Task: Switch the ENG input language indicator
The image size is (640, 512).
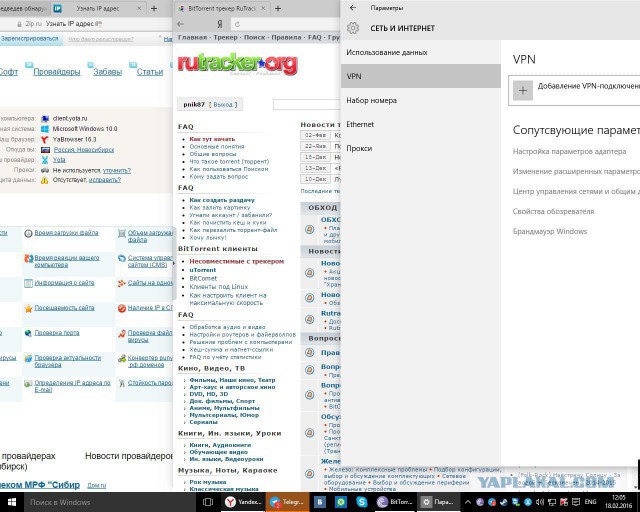Action: point(590,502)
